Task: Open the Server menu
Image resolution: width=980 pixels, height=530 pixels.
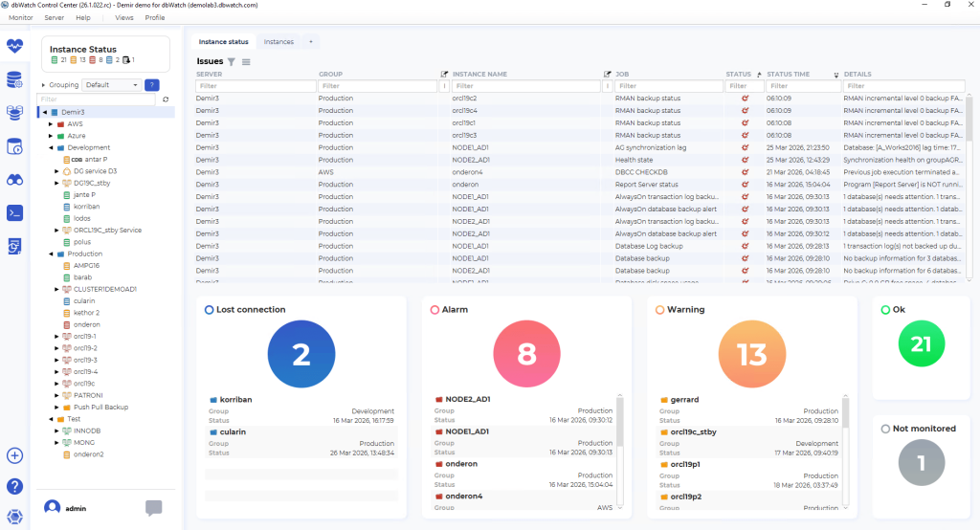Action: pos(55,17)
